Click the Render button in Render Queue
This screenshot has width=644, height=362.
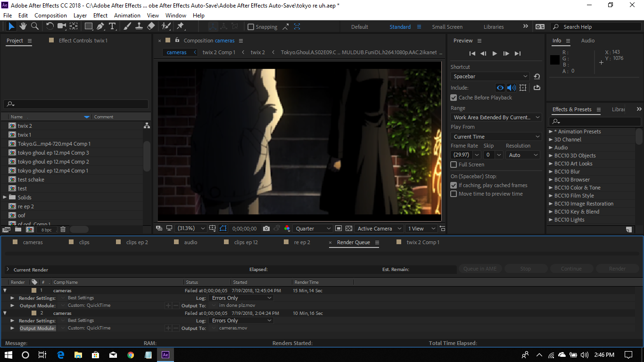coord(617,269)
